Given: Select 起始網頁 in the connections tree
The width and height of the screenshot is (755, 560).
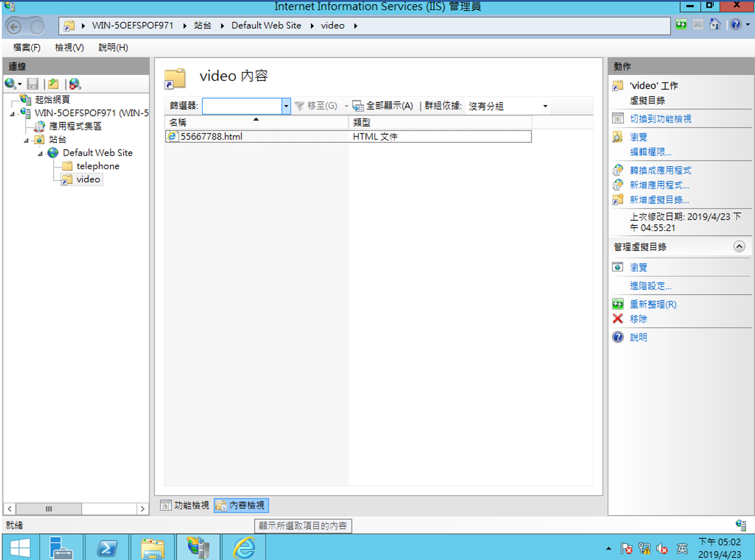Looking at the screenshot, I should click(x=53, y=99).
